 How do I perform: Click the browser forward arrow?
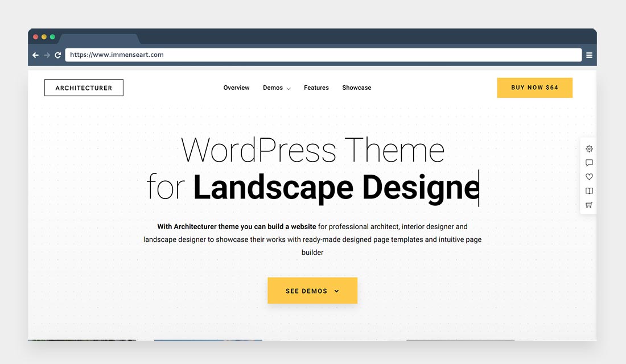[x=47, y=55]
